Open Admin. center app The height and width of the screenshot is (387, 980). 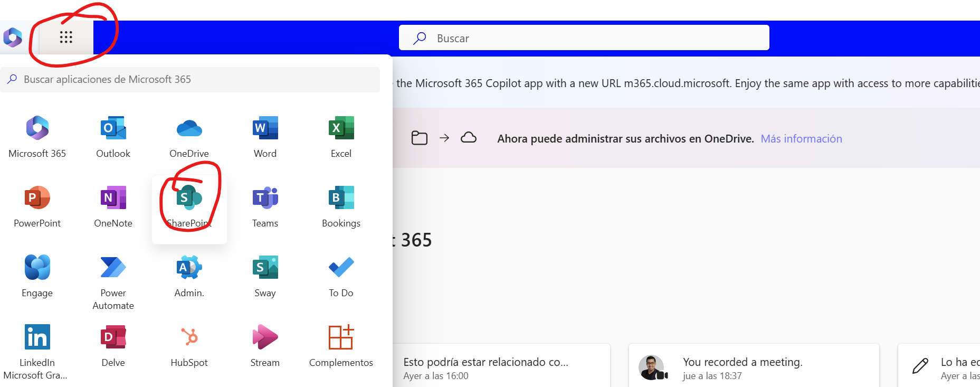tap(189, 277)
